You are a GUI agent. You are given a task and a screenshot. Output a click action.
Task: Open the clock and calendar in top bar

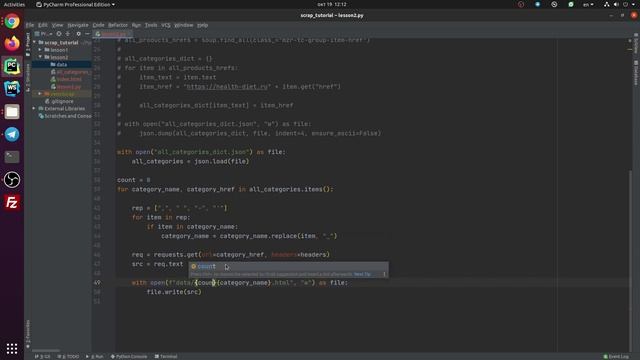(332, 4)
